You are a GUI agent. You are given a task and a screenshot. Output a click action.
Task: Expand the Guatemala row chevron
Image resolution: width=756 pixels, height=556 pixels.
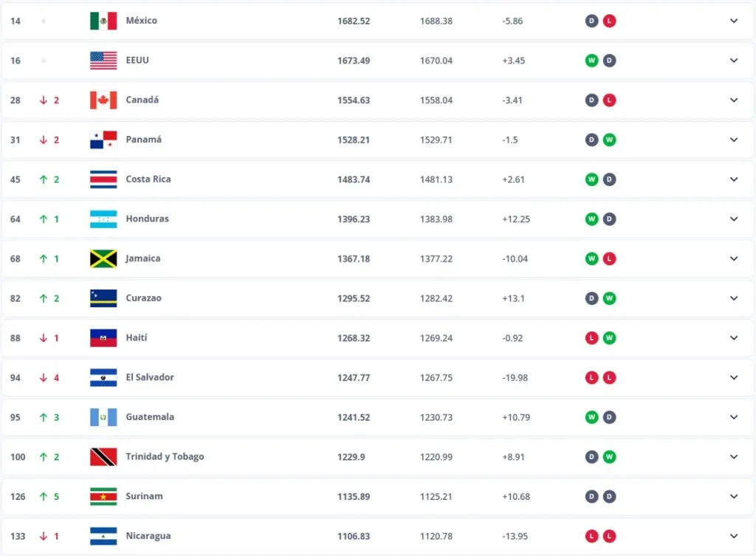(x=734, y=417)
